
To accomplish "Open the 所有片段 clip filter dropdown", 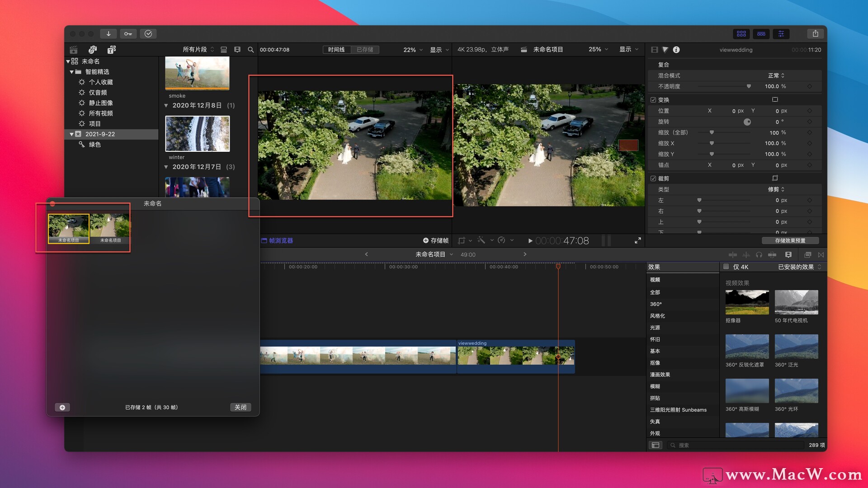I will (x=198, y=50).
